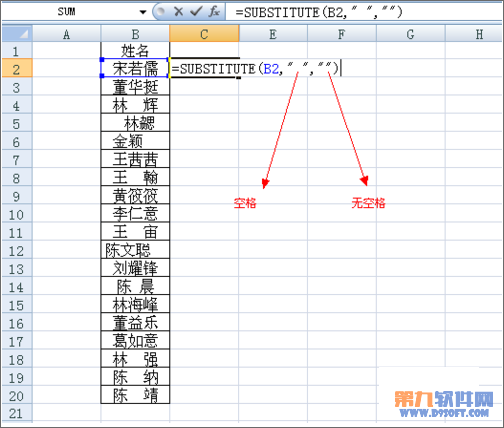Click cell containing 林 强

[x=135, y=358]
